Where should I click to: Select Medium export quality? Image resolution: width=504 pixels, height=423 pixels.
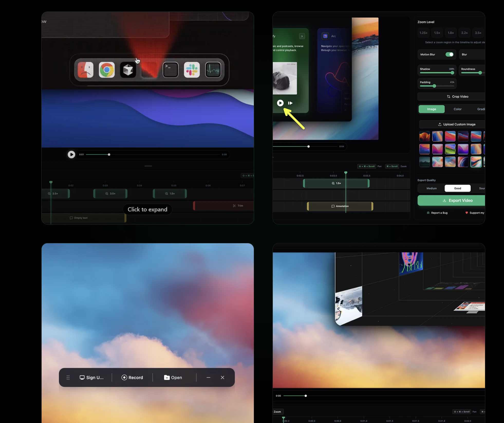click(431, 188)
